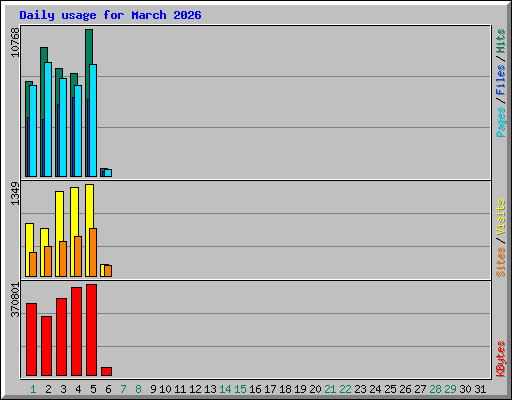Viewport: 512px width, 400px height.
Task: Select the orange sites bar for day 2
Action: (48, 261)
